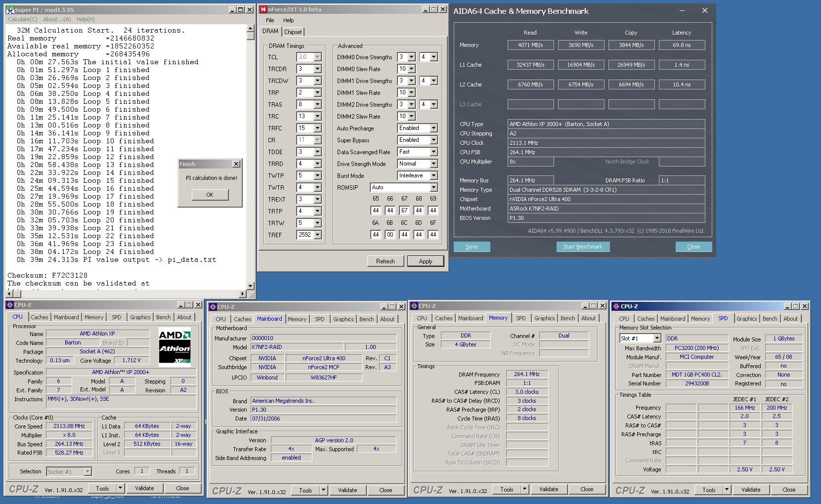This screenshot has width=821, height=504.
Task: Click the Part Number field MDT 1GB PC400 CL2.
Action: [x=697, y=375]
